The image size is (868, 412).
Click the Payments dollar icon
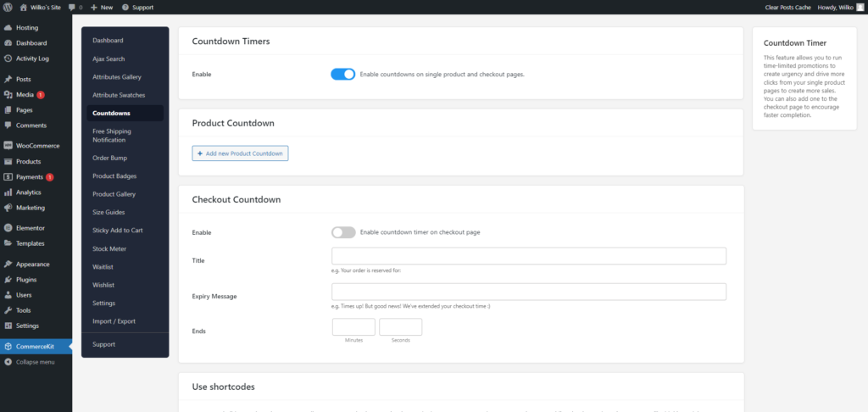click(8, 177)
